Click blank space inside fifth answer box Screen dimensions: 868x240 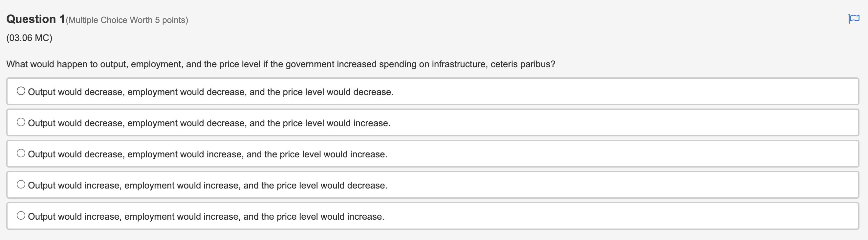623,216
